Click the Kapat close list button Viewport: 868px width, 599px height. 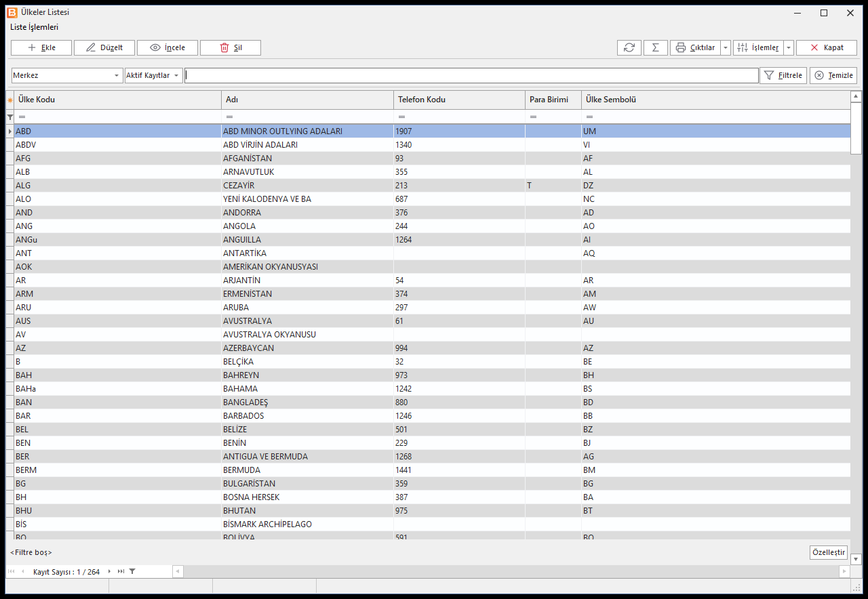827,47
